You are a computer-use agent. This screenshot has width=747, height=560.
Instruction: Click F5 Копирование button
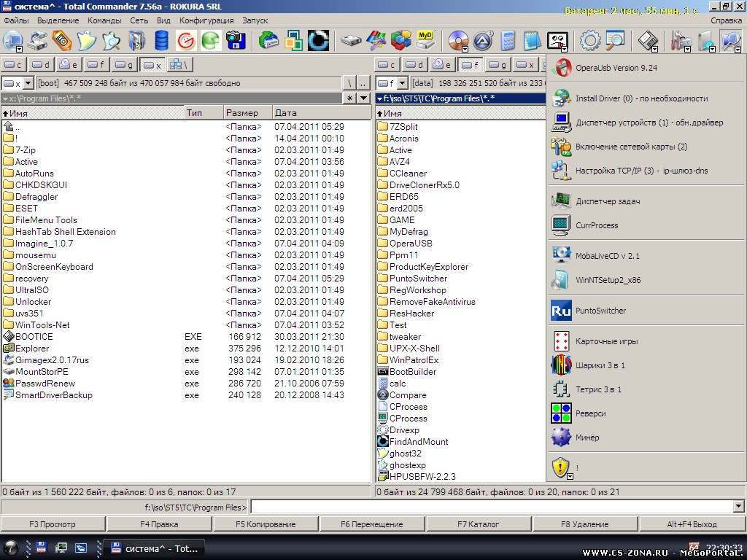click(x=266, y=524)
